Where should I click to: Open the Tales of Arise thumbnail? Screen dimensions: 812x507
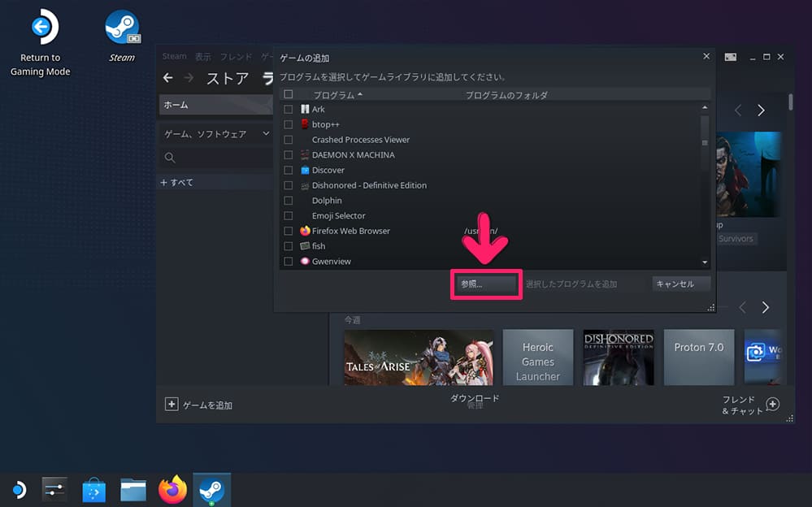tap(419, 357)
